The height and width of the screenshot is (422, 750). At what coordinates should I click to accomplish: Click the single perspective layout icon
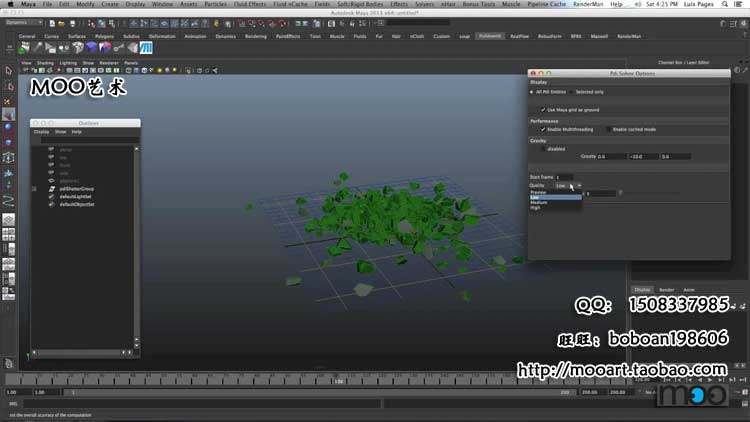coord(8,217)
